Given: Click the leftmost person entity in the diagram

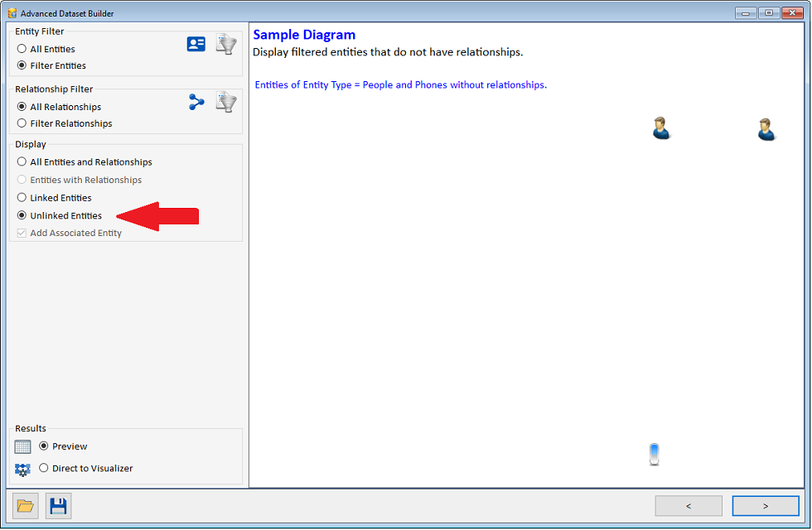Looking at the screenshot, I should click(x=660, y=128).
